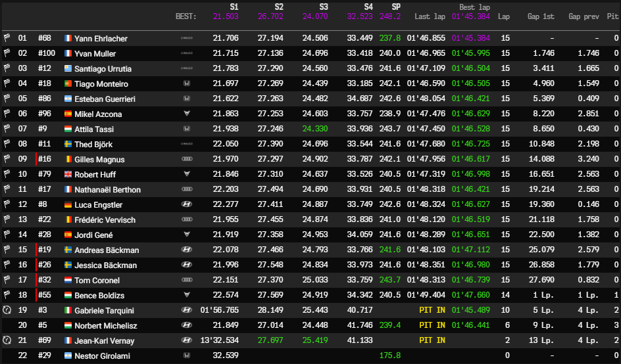Click the Swedish flag next to Thed Björk
The width and height of the screenshot is (621, 364).
click(68, 144)
